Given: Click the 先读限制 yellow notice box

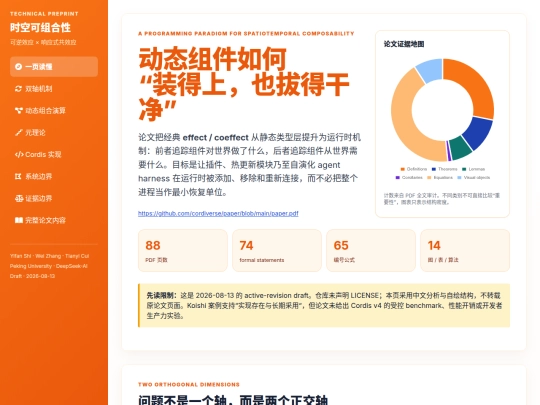Looking at the screenshot, I should click(324, 305).
